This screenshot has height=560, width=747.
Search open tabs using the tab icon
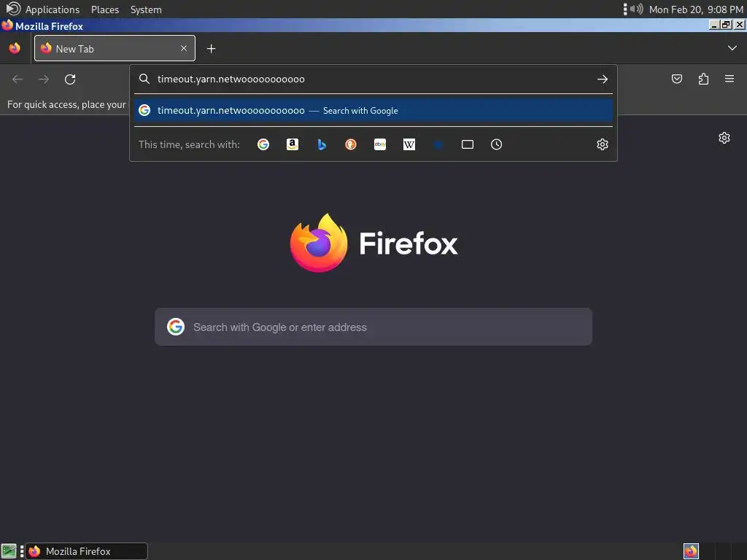[x=468, y=144]
